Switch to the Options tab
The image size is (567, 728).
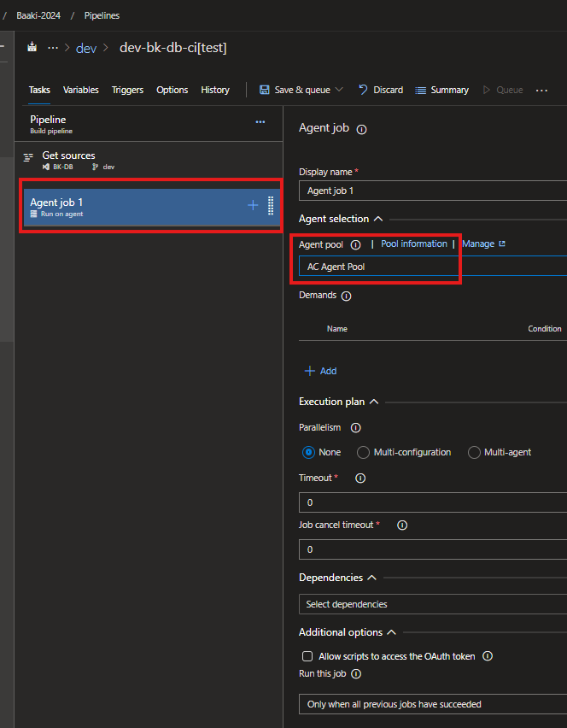pyautogui.click(x=172, y=90)
